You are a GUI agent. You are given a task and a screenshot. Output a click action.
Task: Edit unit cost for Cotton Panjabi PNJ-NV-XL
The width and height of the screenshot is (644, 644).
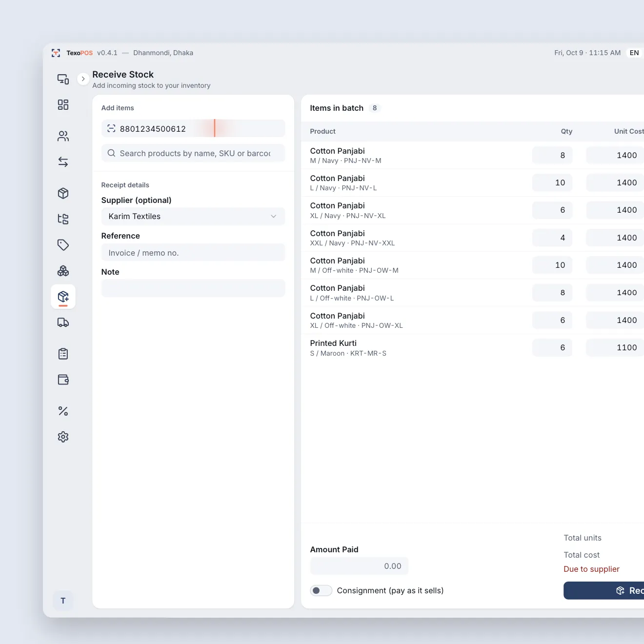tap(615, 210)
